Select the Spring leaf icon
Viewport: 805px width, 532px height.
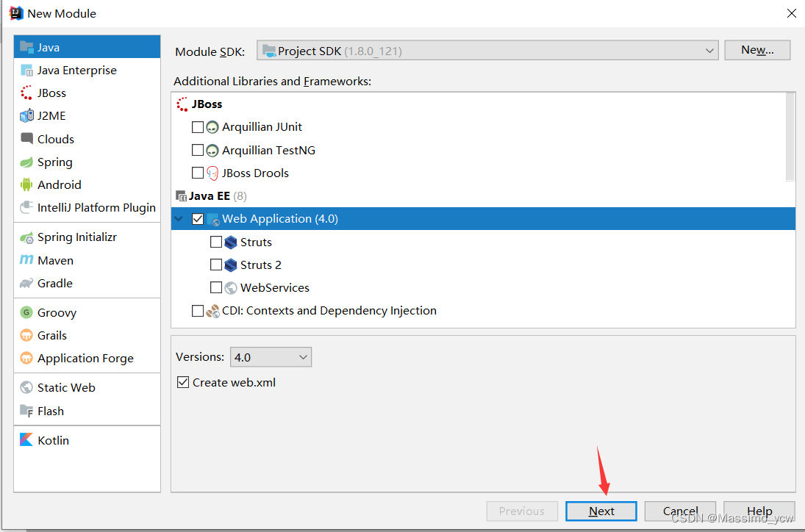pyautogui.click(x=26, y=162)
